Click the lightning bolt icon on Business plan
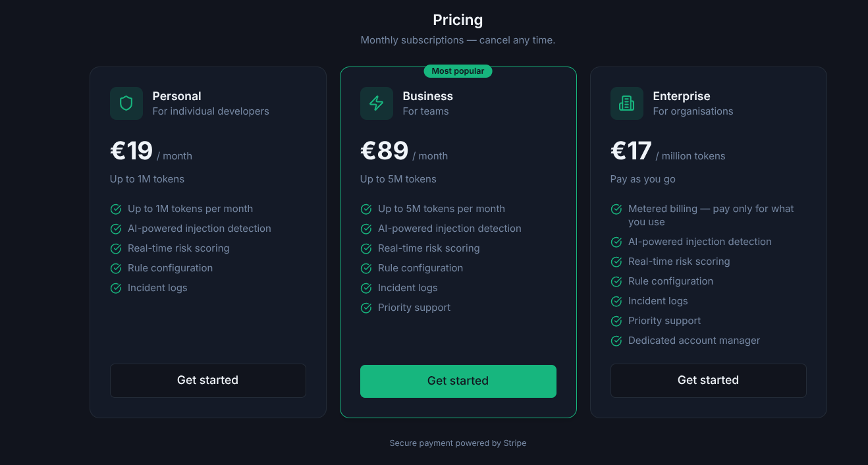The image size is (868, 465). [377, 103]
